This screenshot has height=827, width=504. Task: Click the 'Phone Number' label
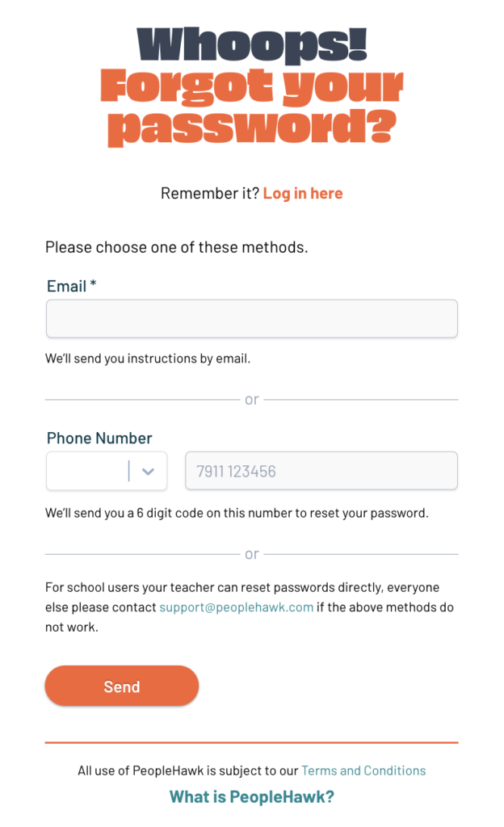tap(99, 439)
